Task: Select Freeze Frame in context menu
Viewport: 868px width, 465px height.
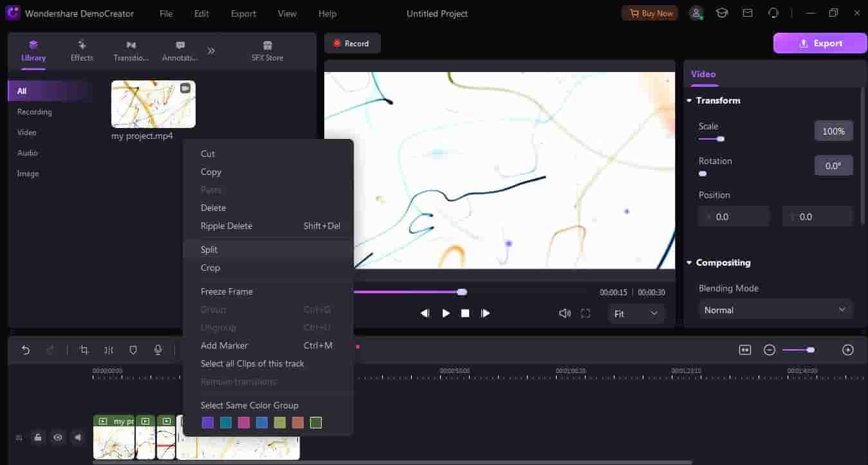Action: coord(226,291)
